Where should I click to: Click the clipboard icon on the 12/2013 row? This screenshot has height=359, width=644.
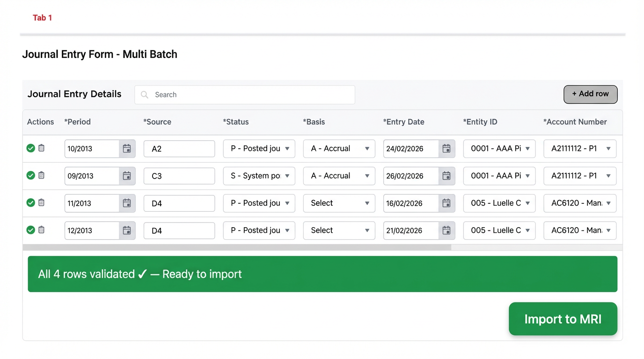(x=41, y=230)
